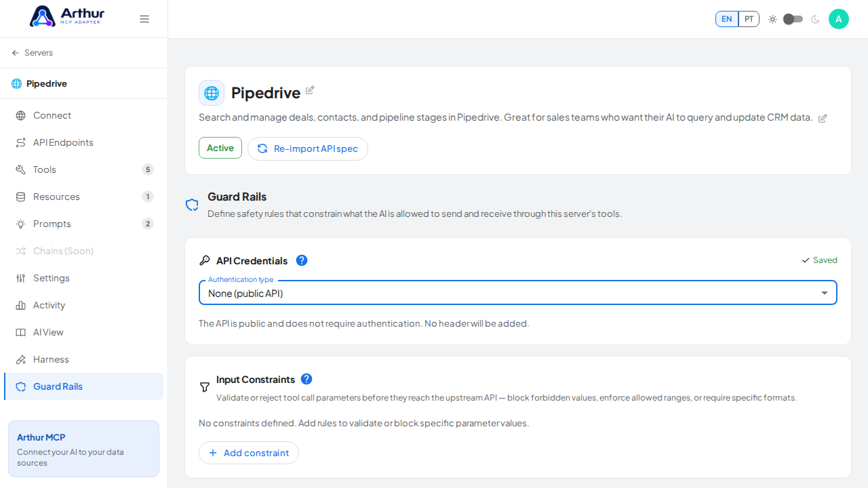The image size is (868, 488).
Task: Open API Endpoints page
Action: coord(84,142)
